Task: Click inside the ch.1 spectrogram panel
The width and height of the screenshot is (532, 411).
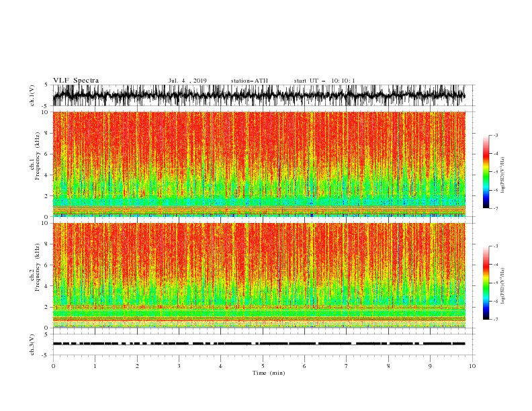Action: click(259, 164)
